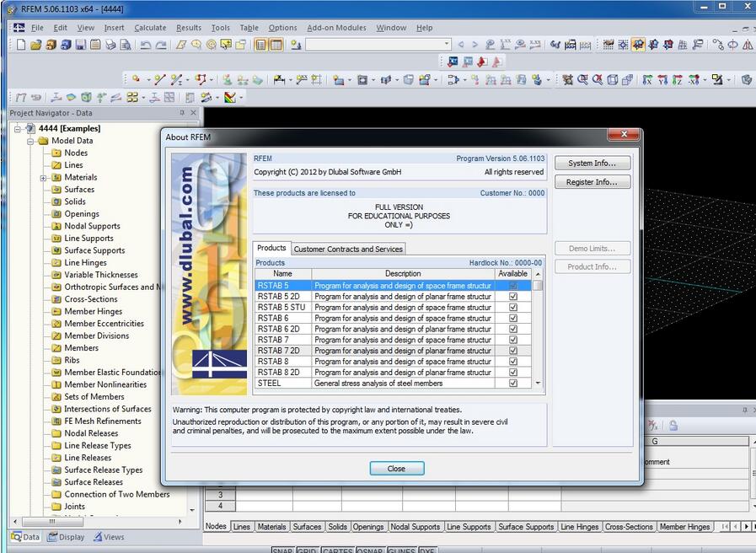Click the Open folder icon in toolbar
Image resolution: width=756 pixels, height=553 pixels.
pos(35,45)
